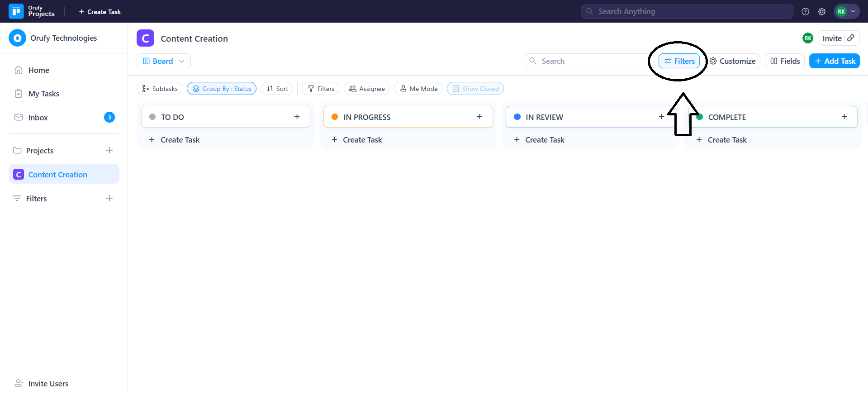Copy invite link via chain icon
The height and width of the screenshot is (395, 868).
(x=851, y=38)
